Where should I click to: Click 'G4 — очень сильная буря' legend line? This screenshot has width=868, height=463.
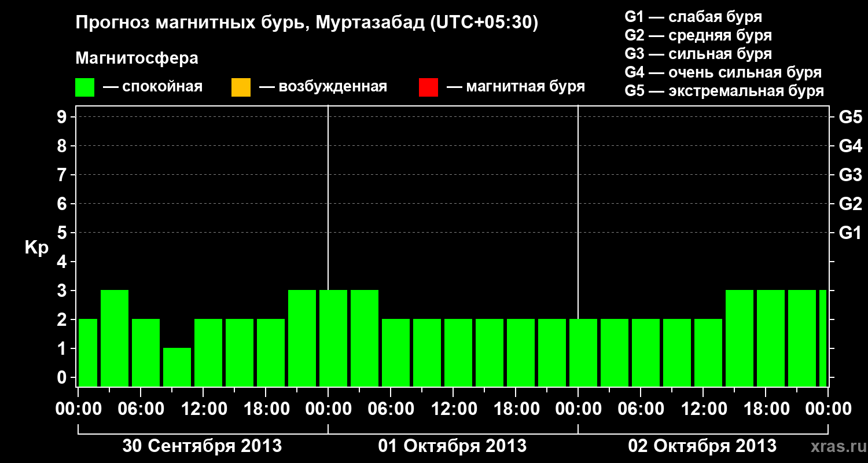click(723, 72)
